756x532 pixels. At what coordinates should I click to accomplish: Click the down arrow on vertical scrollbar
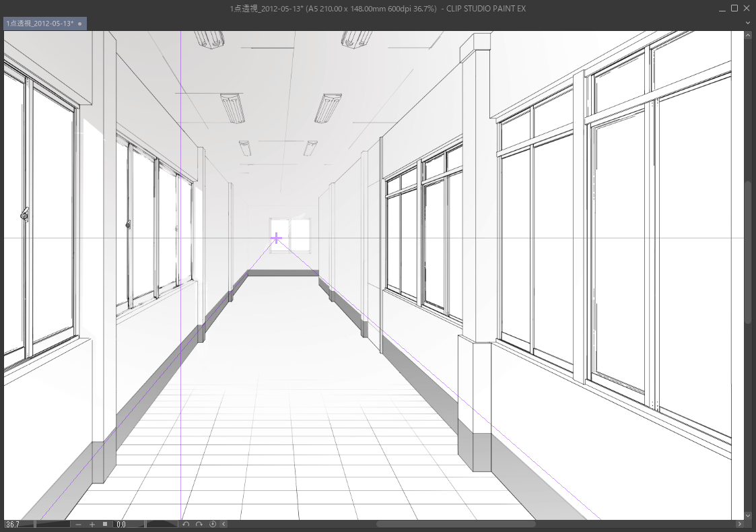pos(748,514)
